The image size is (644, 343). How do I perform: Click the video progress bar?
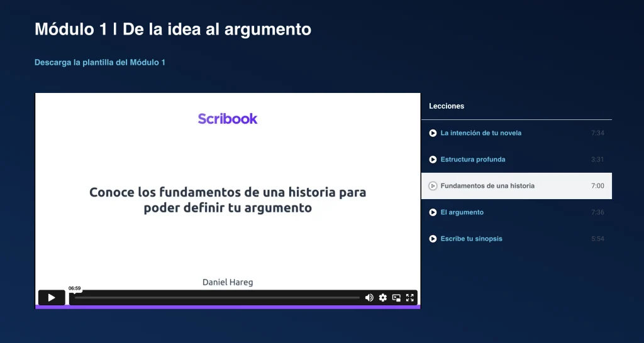pos(217,298)
